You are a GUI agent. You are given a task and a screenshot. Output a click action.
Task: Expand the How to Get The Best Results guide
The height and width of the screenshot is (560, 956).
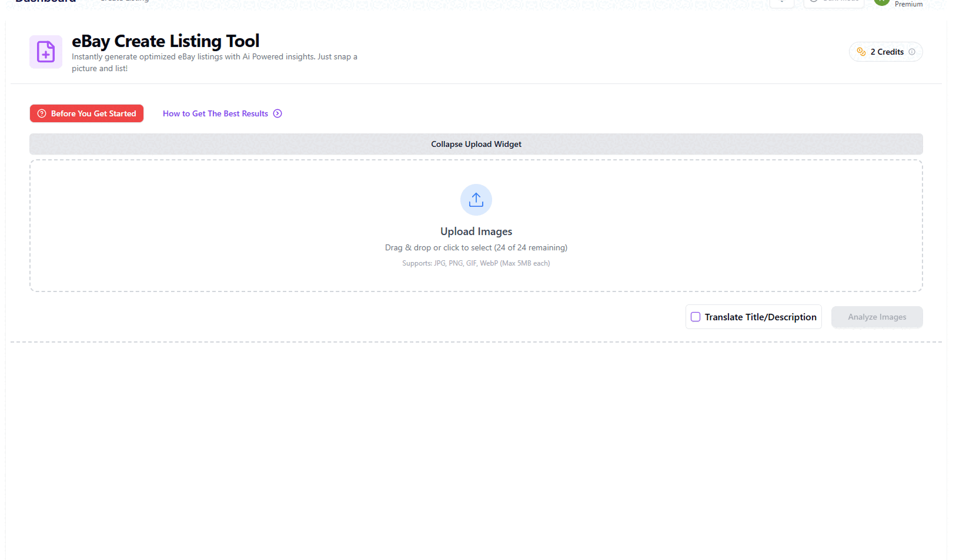click(215, 113)
